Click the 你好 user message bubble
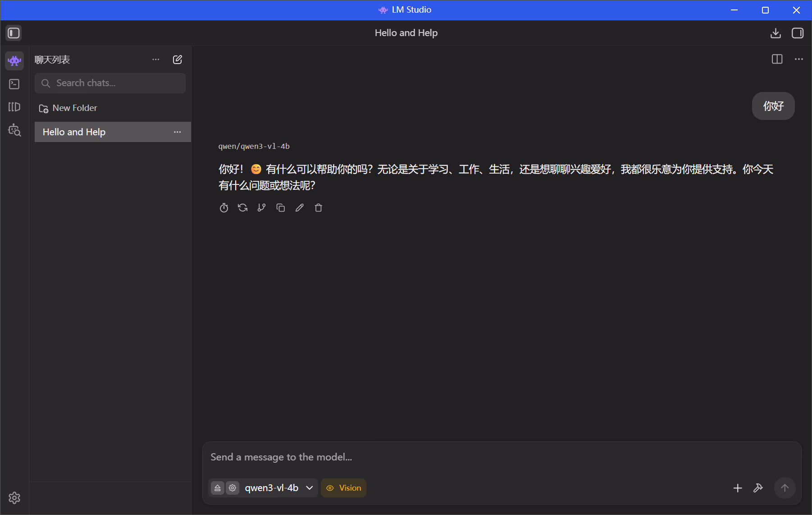The height and width of the screenshot is (515, 812). [773, 106]
